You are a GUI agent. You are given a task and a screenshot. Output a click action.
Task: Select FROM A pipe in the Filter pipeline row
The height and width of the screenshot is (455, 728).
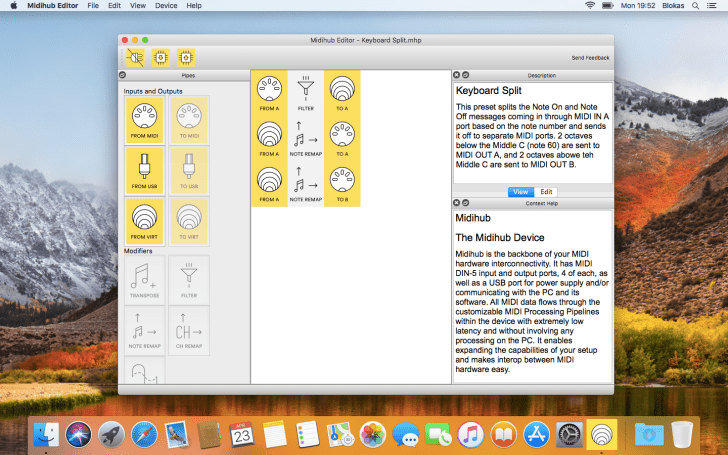pos(269,93)
